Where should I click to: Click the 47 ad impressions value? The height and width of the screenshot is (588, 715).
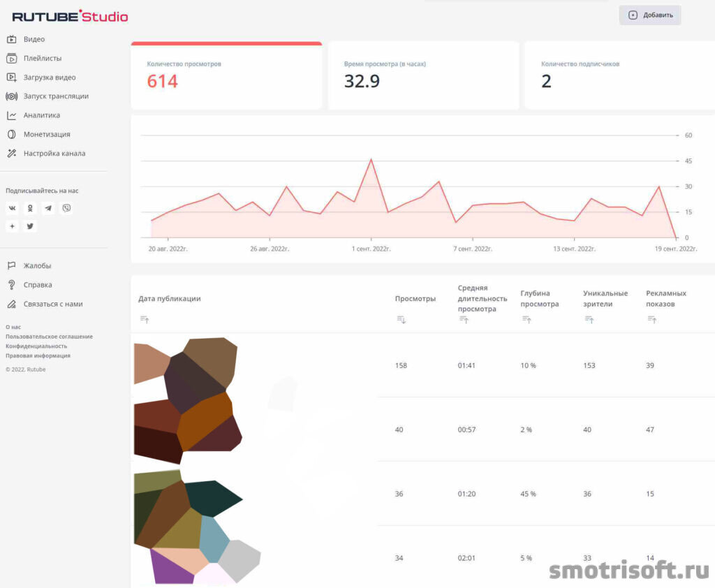[650, 429]
